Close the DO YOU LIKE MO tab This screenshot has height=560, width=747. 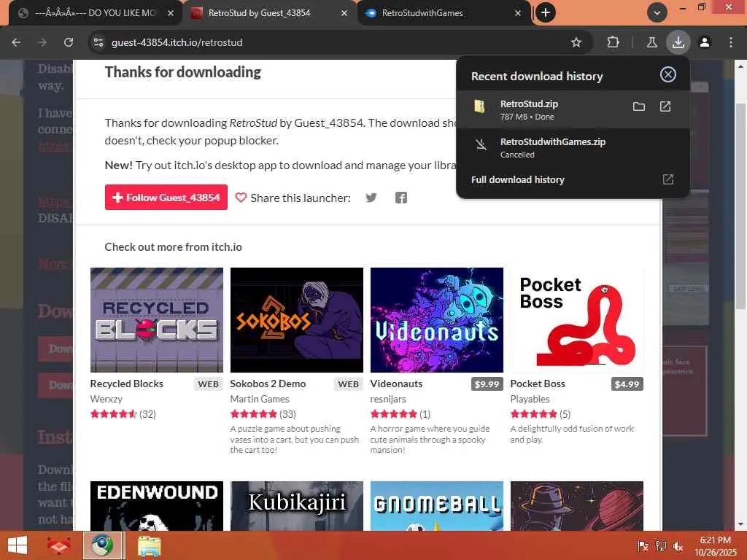[171, 13]
